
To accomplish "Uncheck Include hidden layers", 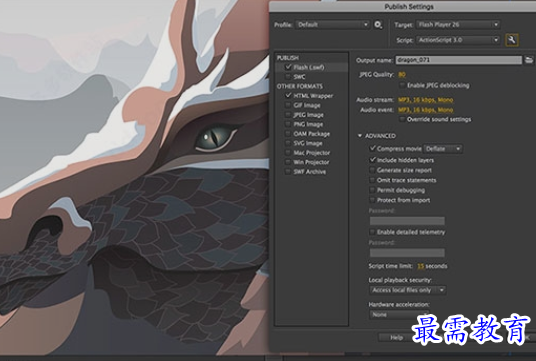I will [373, 160].
